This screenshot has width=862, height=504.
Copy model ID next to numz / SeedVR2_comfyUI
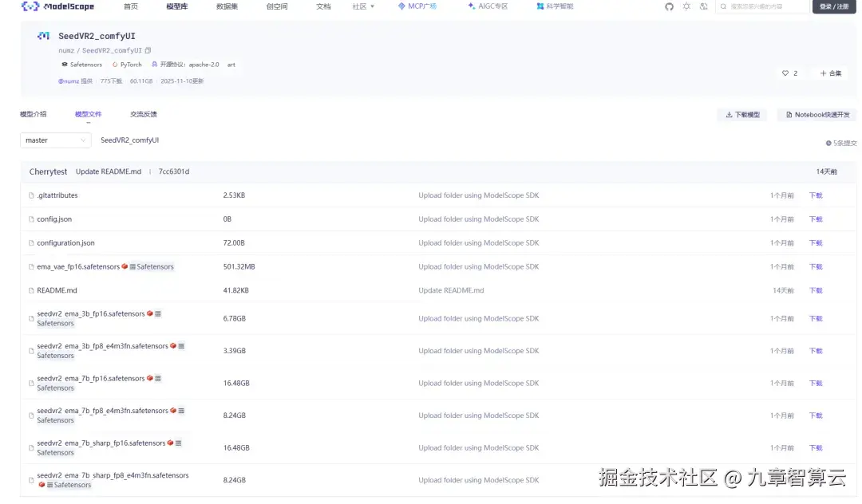pyautogui.click(x=148, y=50)
